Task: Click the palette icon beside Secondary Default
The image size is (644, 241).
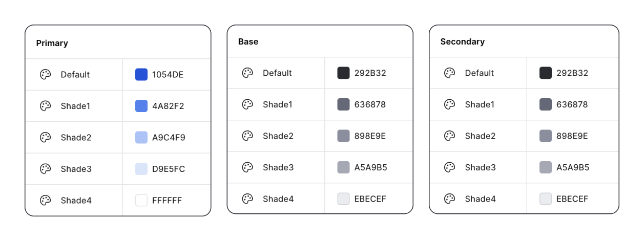Action: tap(449, 73)
